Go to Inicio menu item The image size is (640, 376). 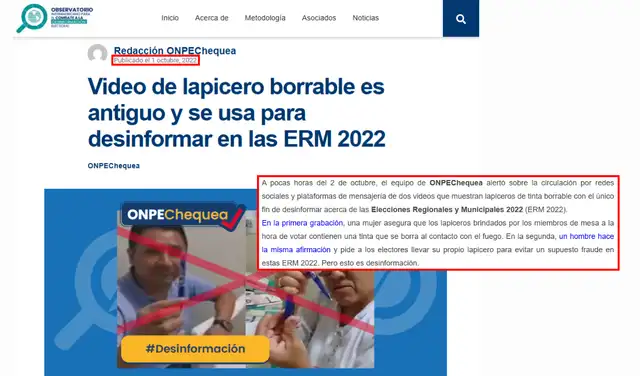170,18
